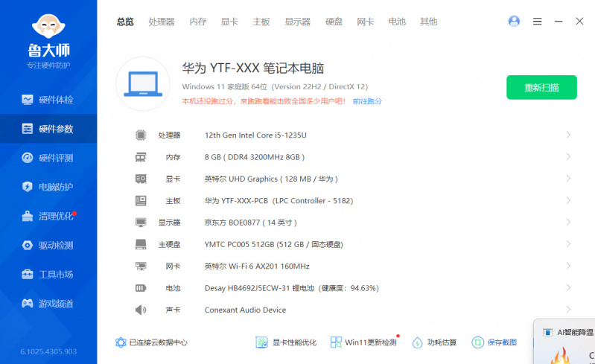Click 12th Gen Intel Core i5-1235U text

tap(255, 135)
